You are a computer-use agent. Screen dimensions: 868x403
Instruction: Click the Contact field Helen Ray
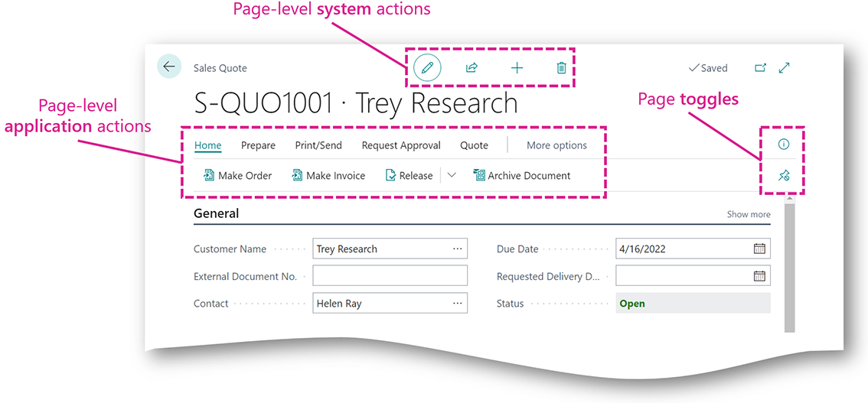coord(390,303)
